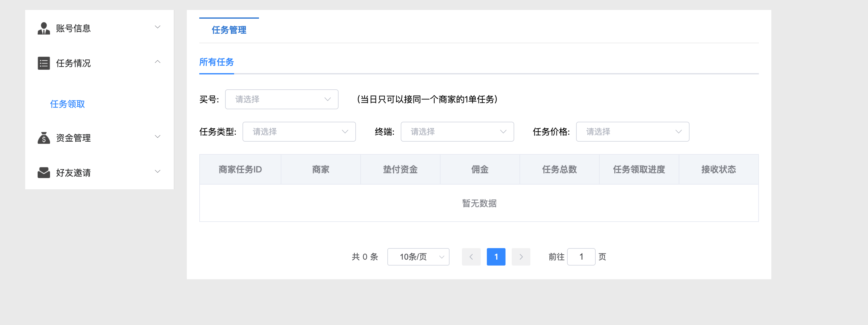The height and width of the screenshot is (325, 868).
Task: Open the 任务类型 select dropdown
Action: [x=299, y=132]
